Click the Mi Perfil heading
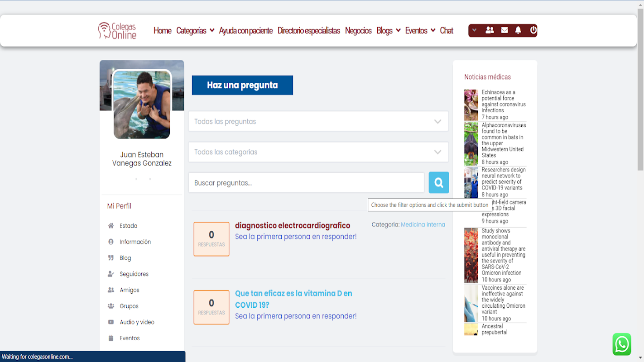Screen dimensions: 644x362 [119, 206]
